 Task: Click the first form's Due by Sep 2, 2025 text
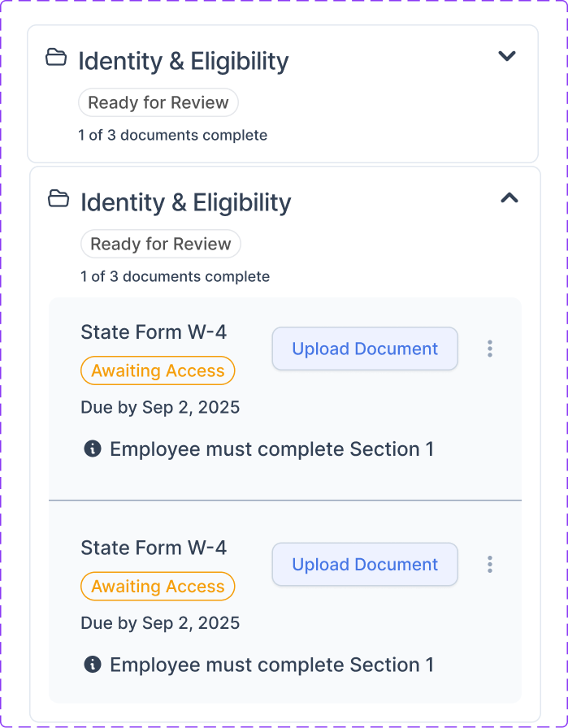click(x=160, y=407)
